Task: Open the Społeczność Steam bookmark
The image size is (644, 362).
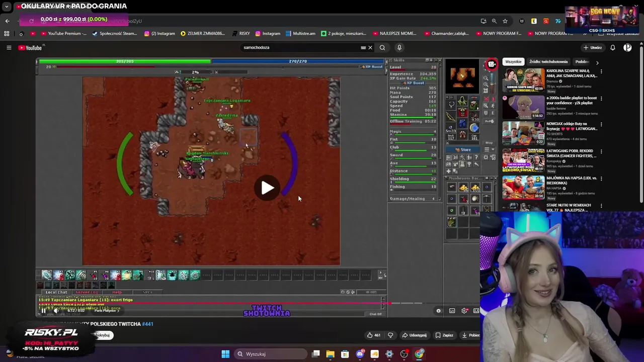Action: [114, 34]
